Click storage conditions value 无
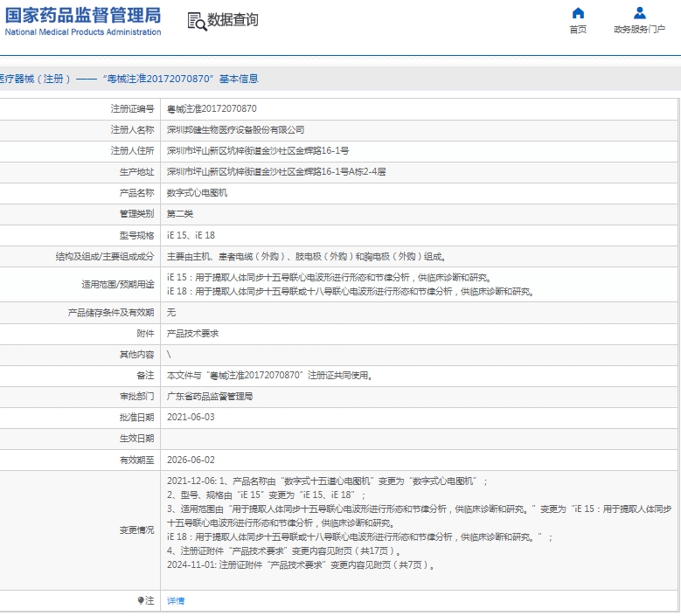The width and height of the screenshot is (681, 616). 171,313
